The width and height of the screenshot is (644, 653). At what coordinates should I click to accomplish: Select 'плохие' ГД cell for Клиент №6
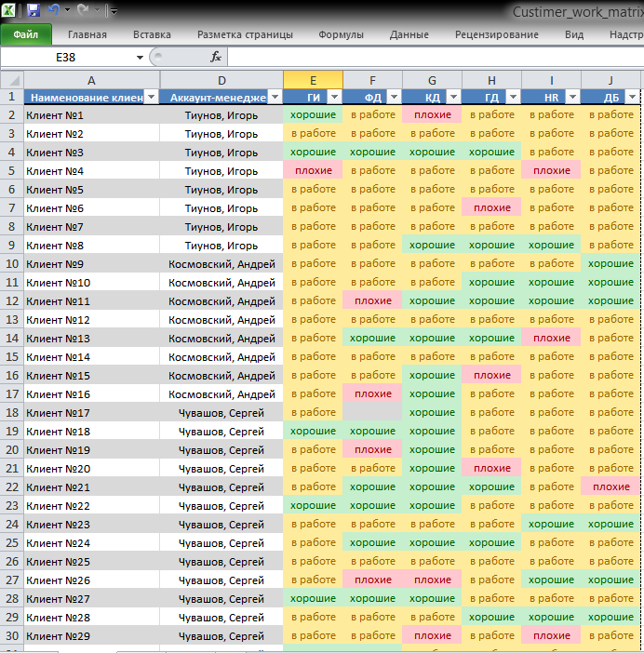(x=492, y=207)
